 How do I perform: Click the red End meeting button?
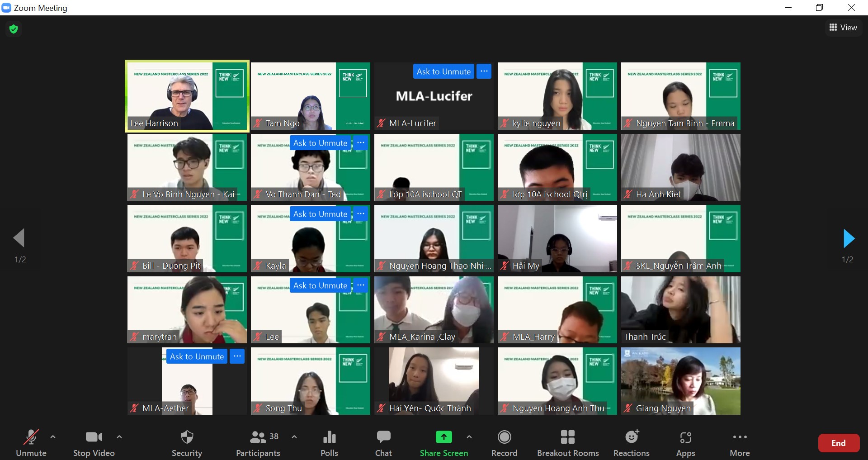click(x=838, y=443)
